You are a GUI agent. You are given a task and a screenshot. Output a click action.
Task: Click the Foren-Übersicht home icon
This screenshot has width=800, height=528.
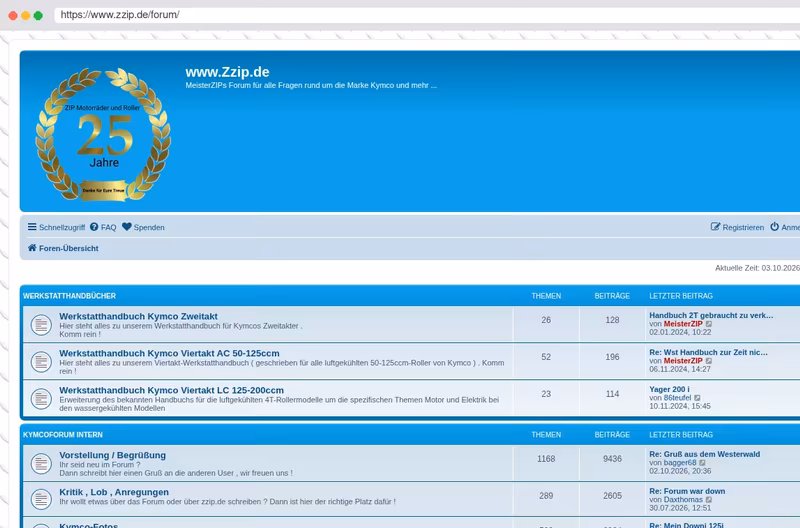click(32, 247)
